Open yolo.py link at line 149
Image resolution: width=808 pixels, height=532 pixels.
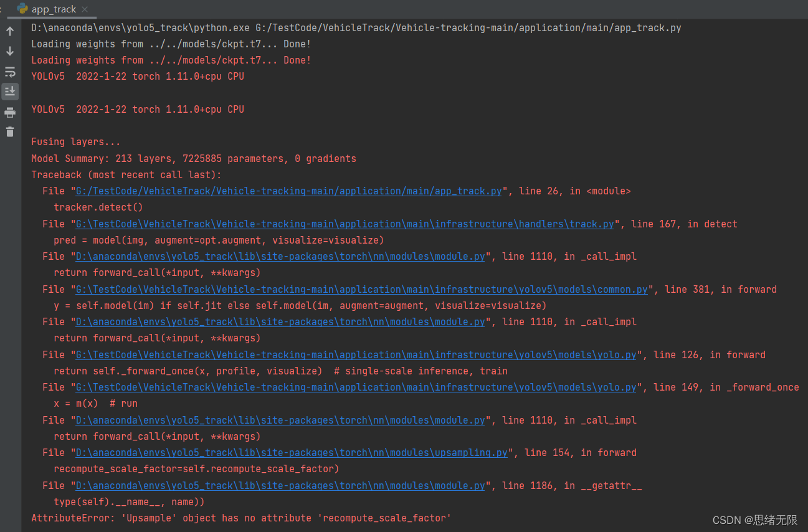[356, 387]
